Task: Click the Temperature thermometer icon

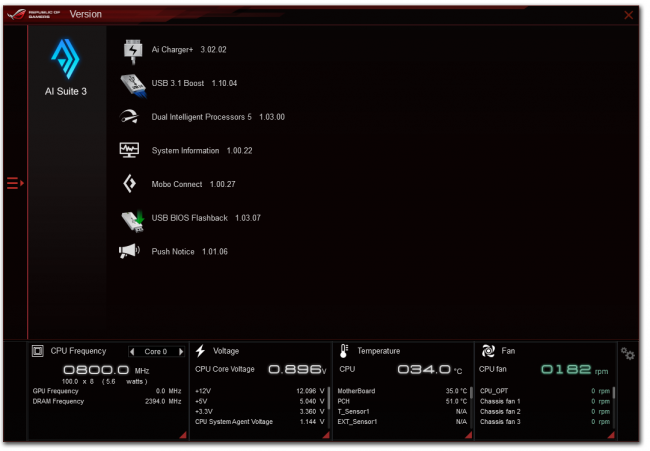Action: (x=344, y=351)
